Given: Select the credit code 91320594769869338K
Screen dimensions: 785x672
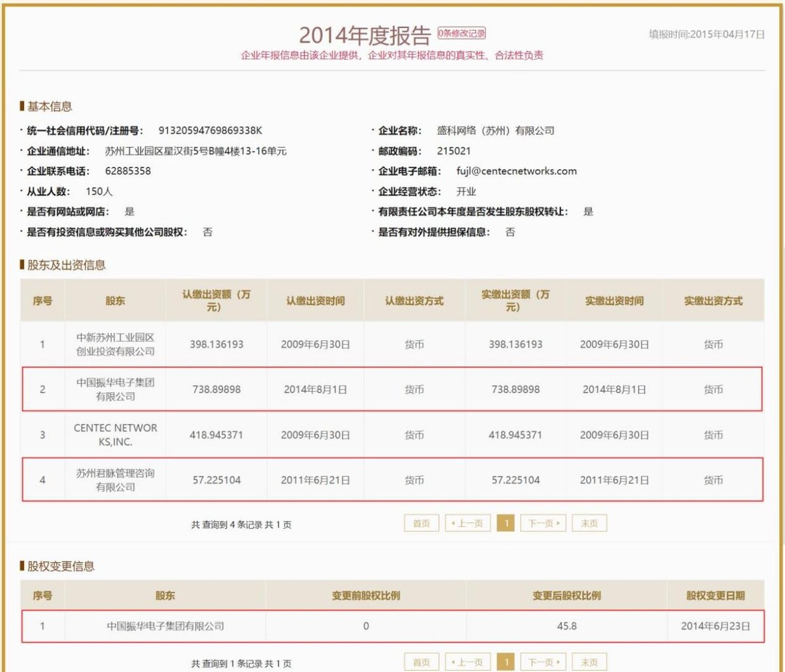Looking at the screenshot, I should 211,130.
